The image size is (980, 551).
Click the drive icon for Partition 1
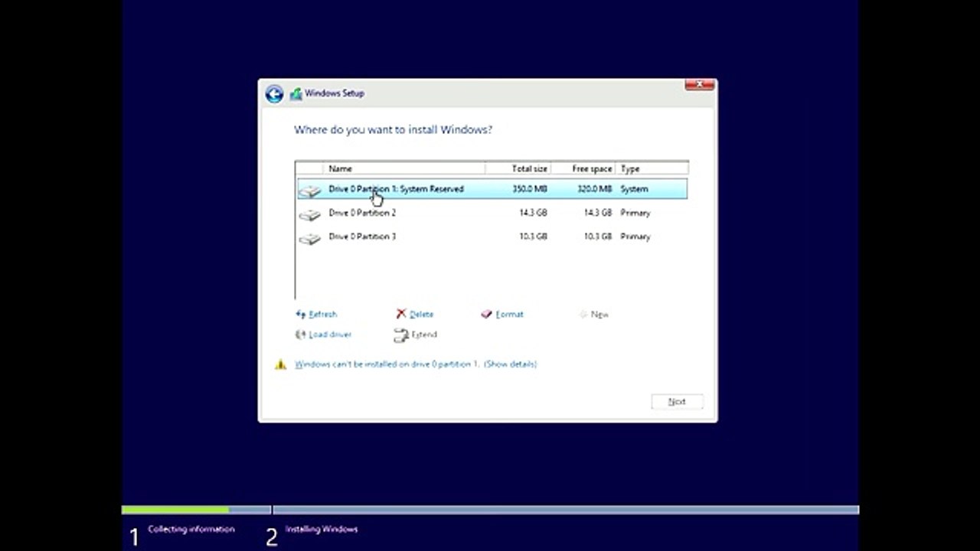[x=310, y=191]
